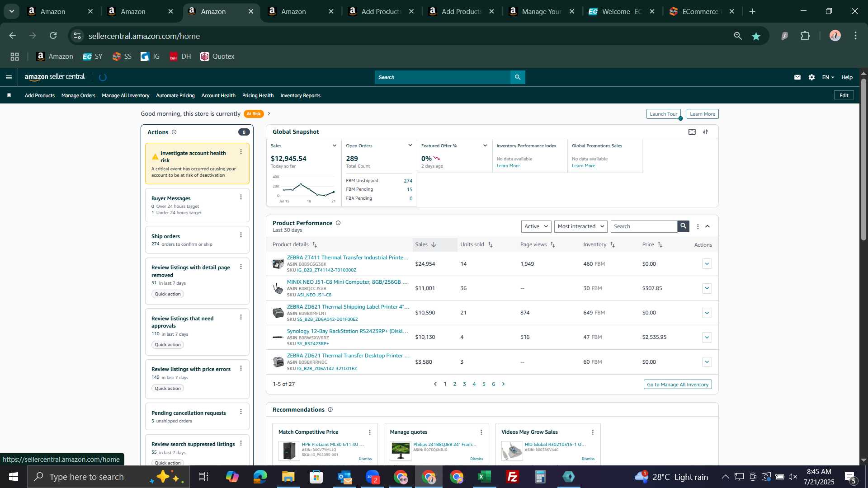Click Learn More button beside Launch Tour

[703, 114]
